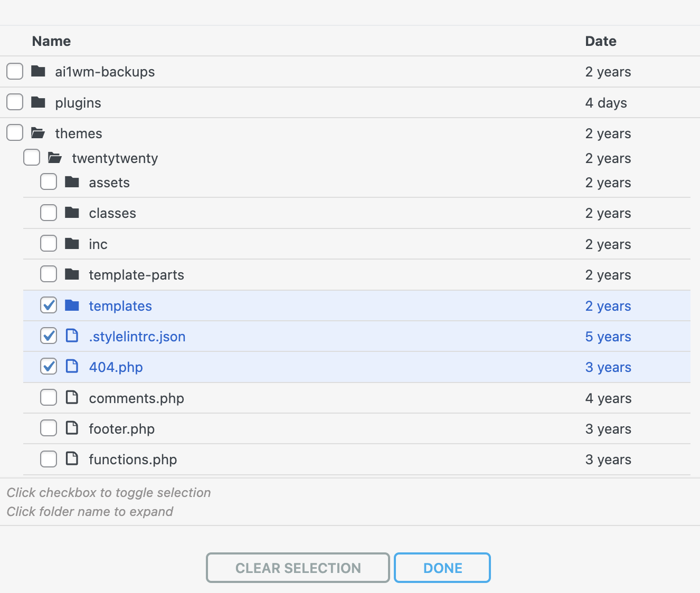Expand the template-parts folder
The image size is (700, 593).
pyautogui.click(x=136, y=275)
